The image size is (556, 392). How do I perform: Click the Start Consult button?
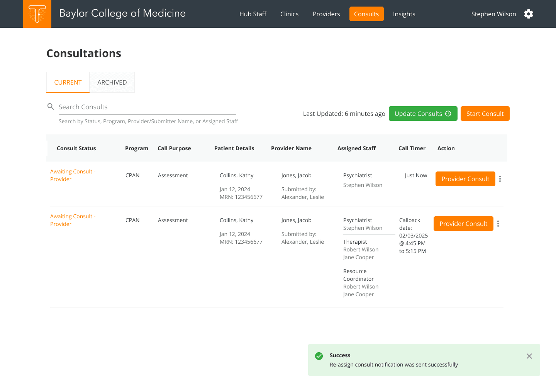(485, 114)
